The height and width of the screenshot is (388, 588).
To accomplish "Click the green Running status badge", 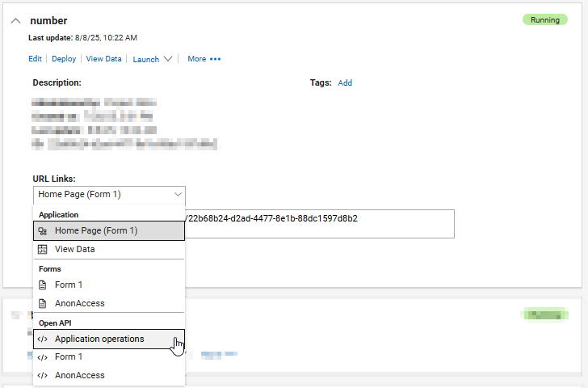I will click(544, 19).
